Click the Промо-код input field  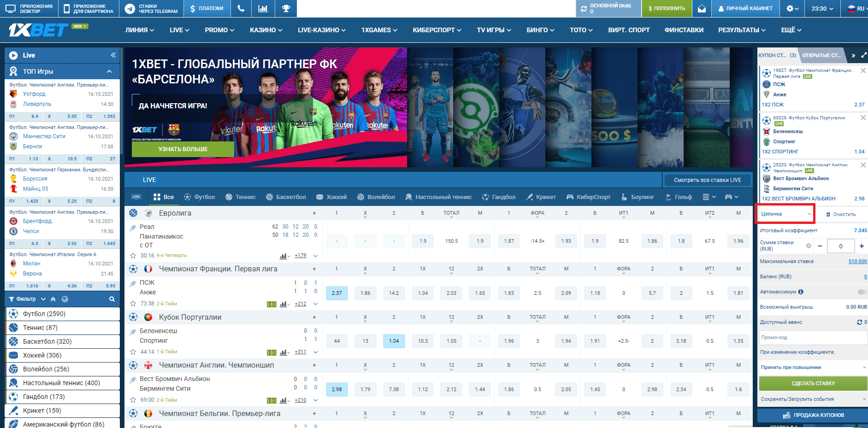[813, 337]
